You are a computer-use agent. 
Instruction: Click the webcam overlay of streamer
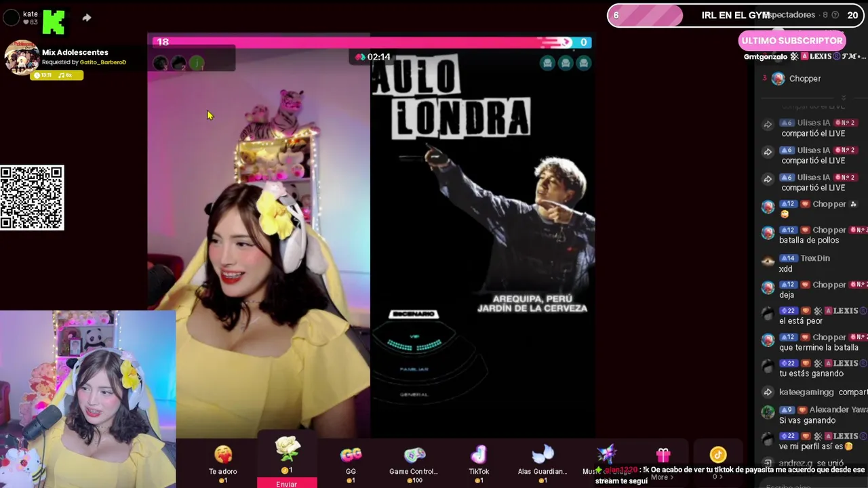coord(87,399)
